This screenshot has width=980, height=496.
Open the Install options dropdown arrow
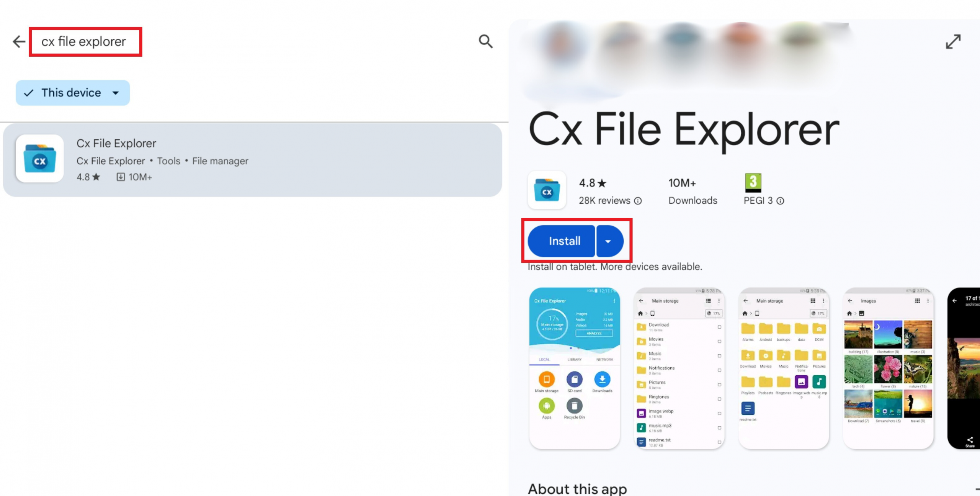(x=609, y=241)
